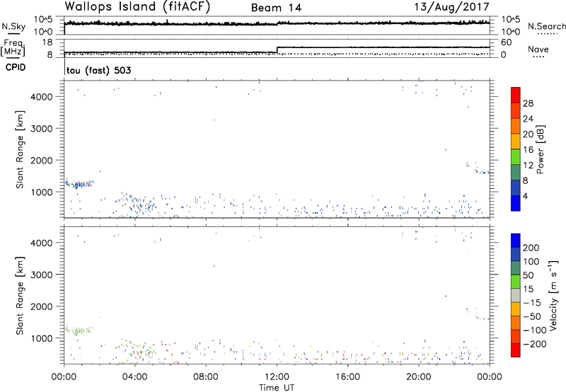Click the gray segment of Velocity colorbar
Image resolution: width=566 pixels, height=392 pixels.
point(516,295)
